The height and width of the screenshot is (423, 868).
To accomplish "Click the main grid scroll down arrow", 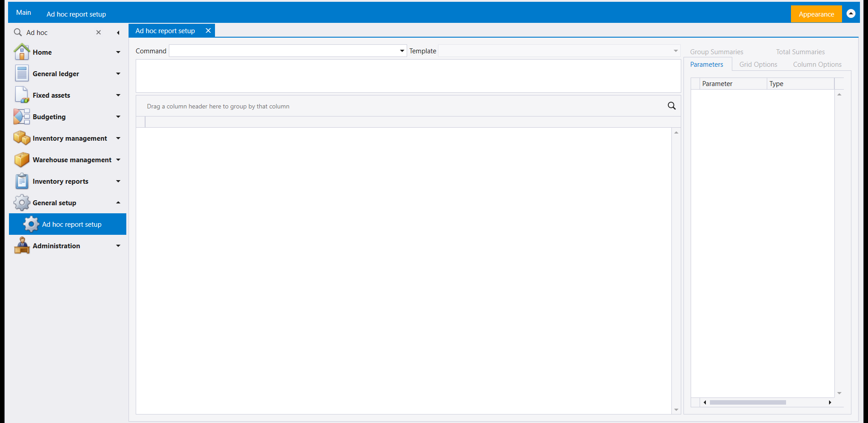I will [676, 410].
